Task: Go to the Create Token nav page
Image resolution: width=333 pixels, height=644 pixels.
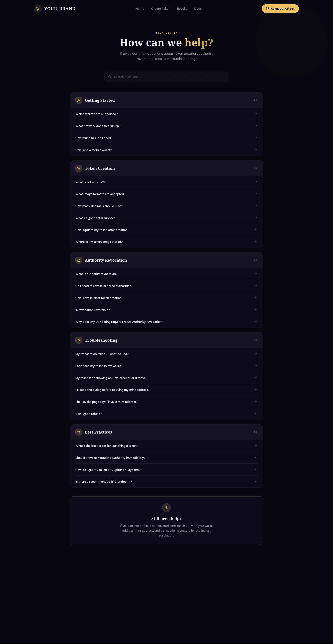Action: 161,9
